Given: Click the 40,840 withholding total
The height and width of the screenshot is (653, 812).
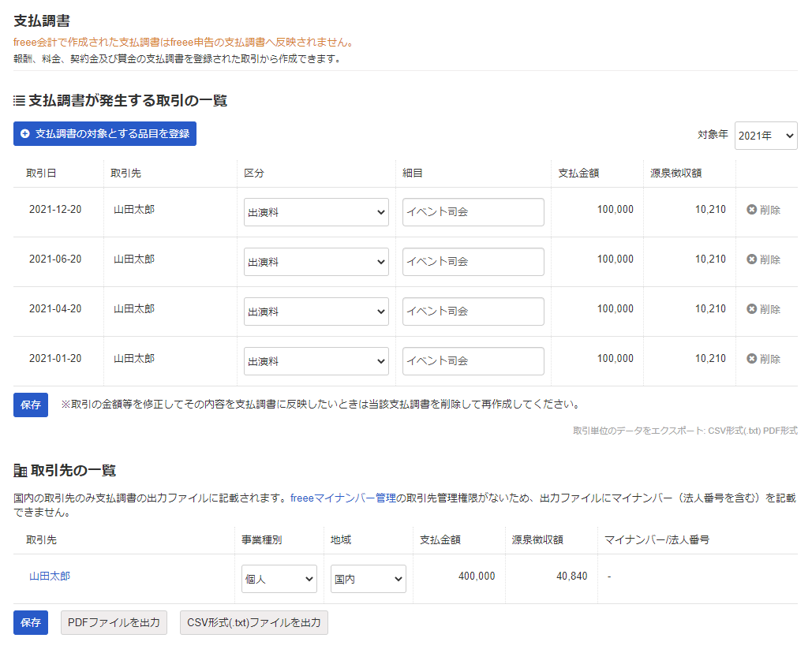Looking at the screenshot, I should coord(571,576).
